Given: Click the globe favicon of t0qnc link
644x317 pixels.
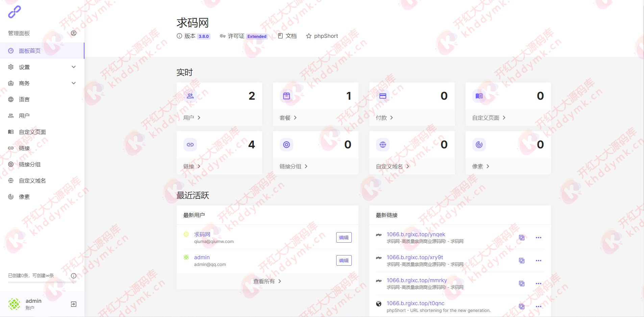Looking at the screenshot, I should point(379,304).
